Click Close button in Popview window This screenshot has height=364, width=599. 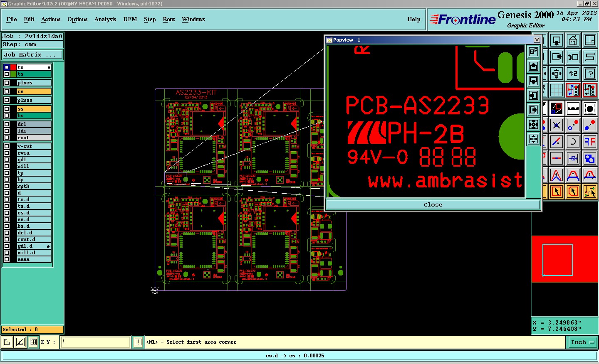433,204
